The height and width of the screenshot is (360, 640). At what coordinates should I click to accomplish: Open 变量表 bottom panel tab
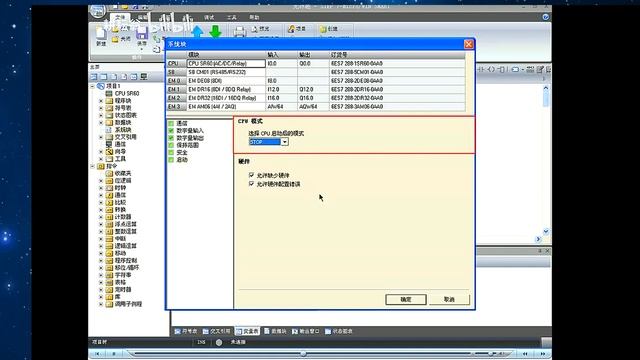pyautogui.click(x=247, y=331)
